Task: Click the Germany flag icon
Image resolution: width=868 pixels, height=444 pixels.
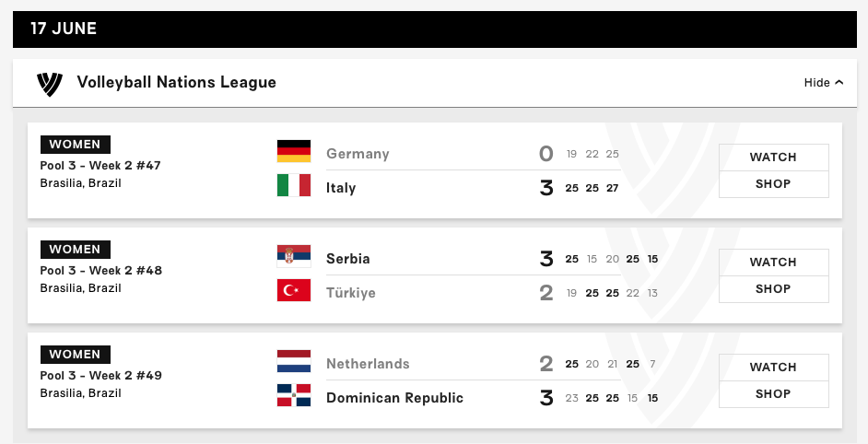Action: pos(294,151)
